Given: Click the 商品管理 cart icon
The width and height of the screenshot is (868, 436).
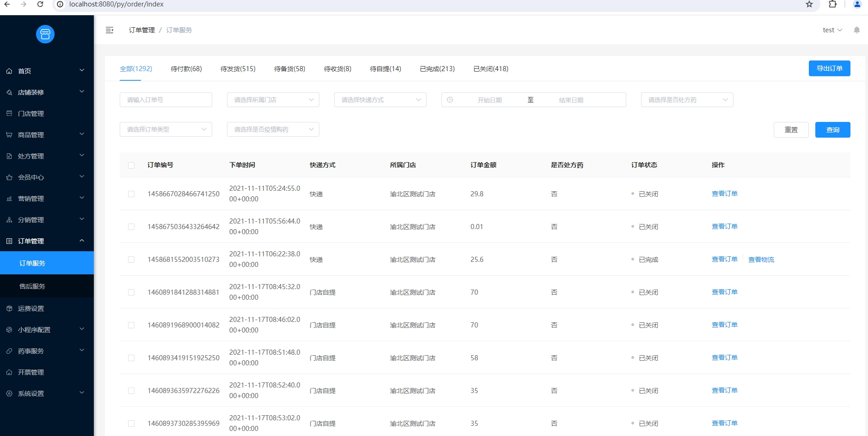Looking at the screenshot, I should (9, 135).
